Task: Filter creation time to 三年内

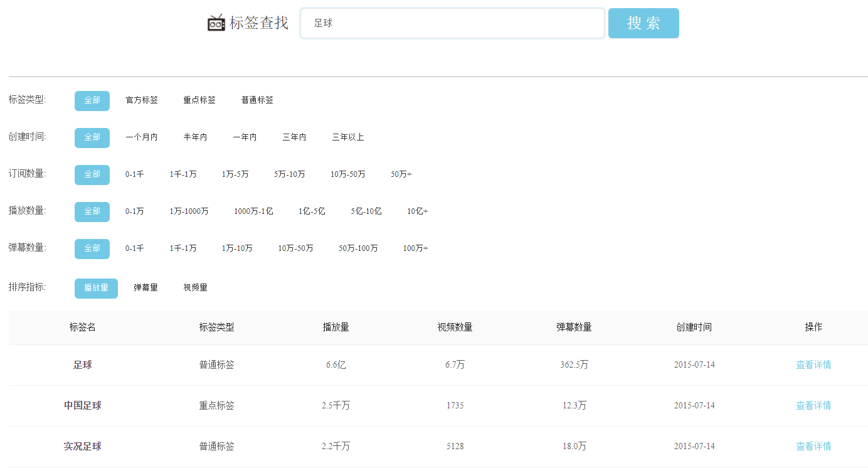Action: click(x=294, y=137)
